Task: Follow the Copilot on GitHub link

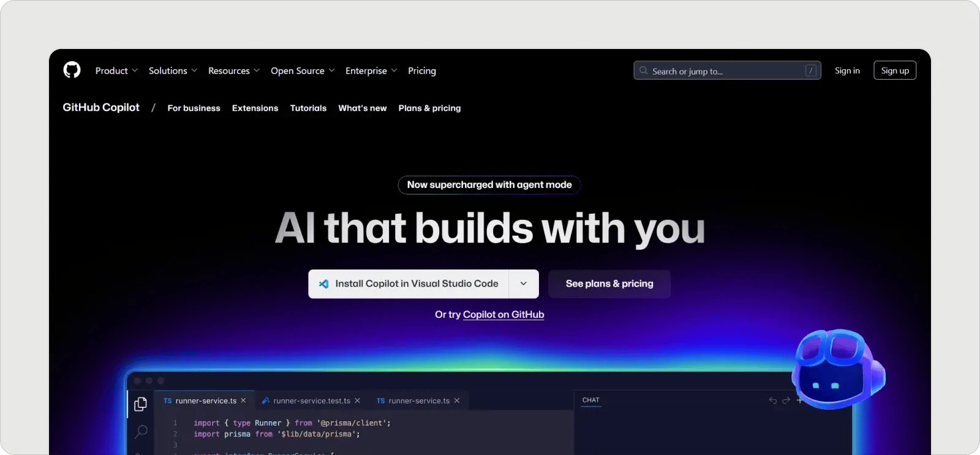Action: 503,314
